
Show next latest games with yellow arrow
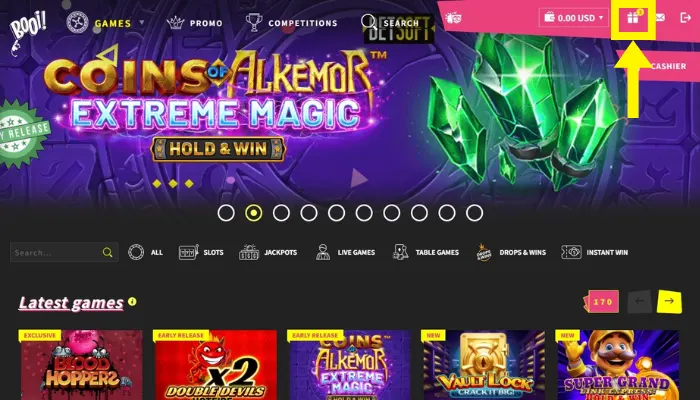pos(669,301)
